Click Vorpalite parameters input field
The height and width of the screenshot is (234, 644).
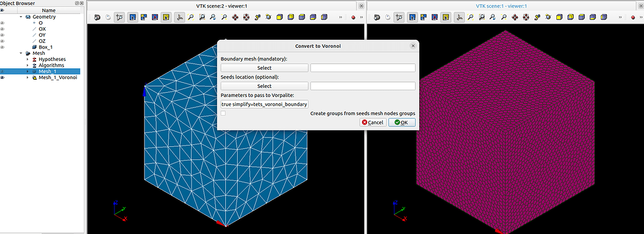click(x=264, y=105)
